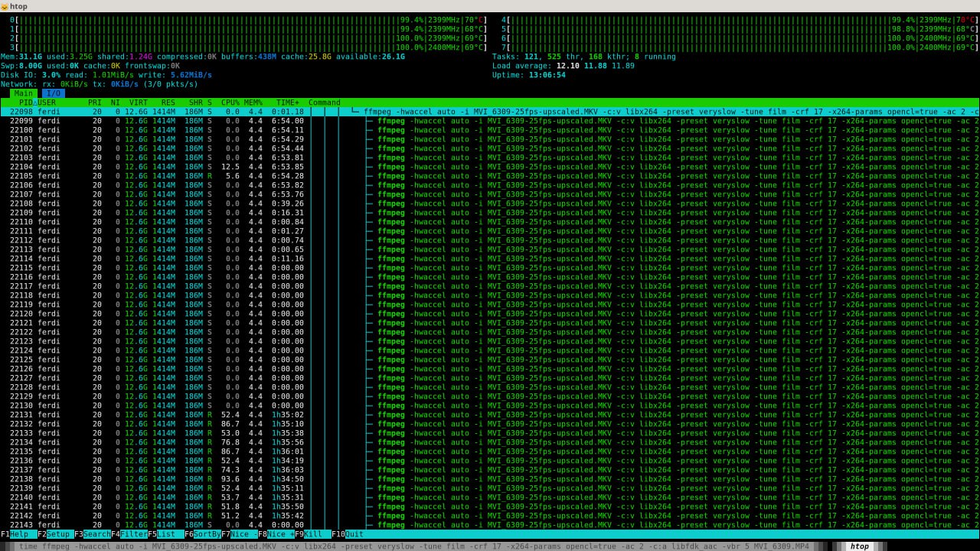Select process row with PID 22120

(x=490, y=314)
